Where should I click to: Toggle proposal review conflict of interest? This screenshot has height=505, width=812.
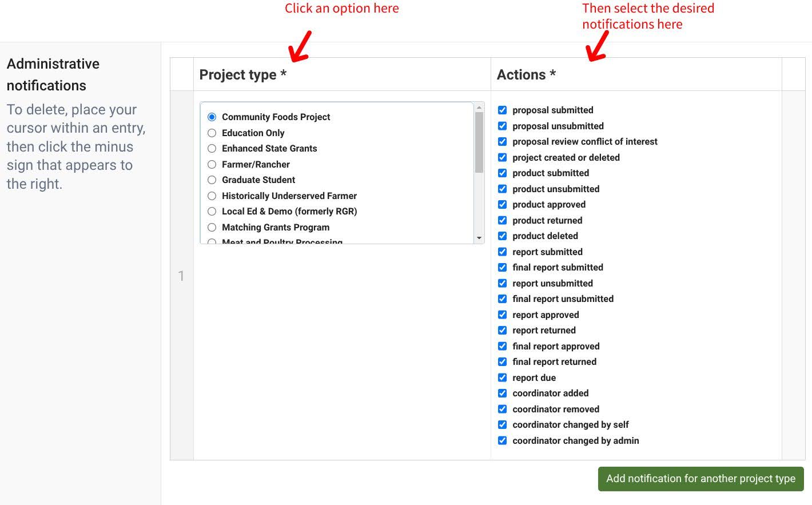tap(502, 141)
